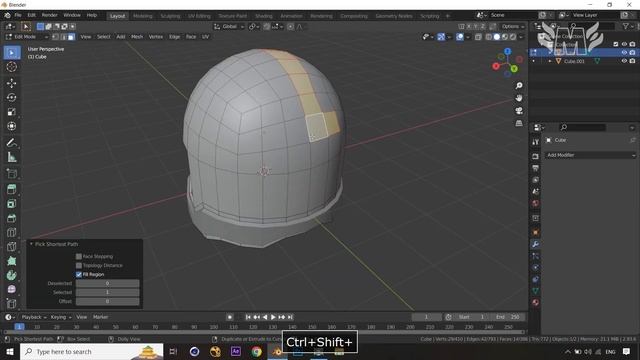Image resolution: width=640 pixels, height=360 pixels.
Task: Toggle Collection exclude checkbox in outliner
Action: [x=616, y=44]
